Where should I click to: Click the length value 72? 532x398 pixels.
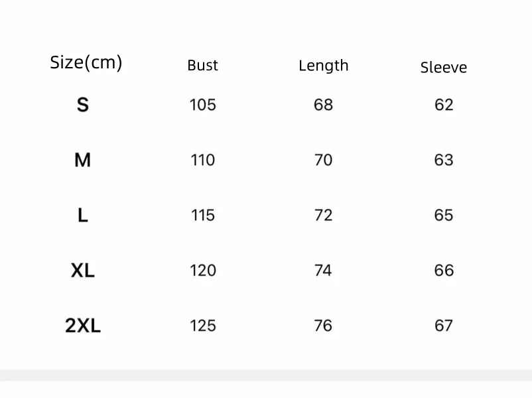pos(323,215)
